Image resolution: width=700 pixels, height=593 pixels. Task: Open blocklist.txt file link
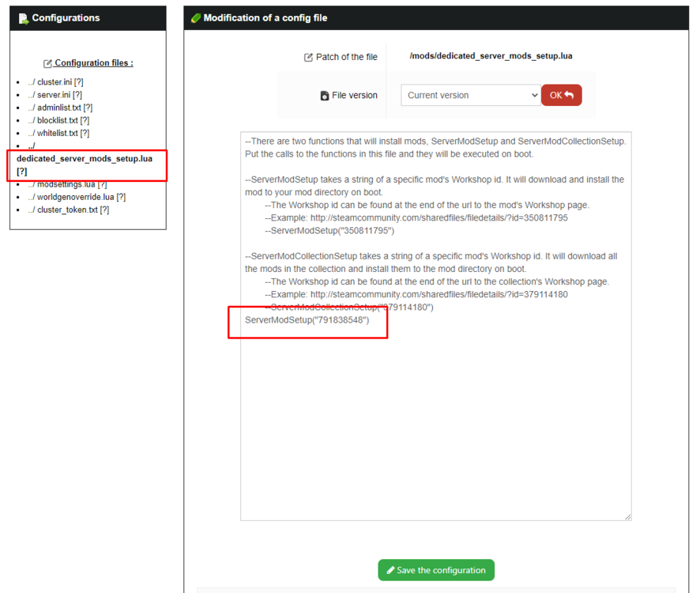click(x=58, y=120)
